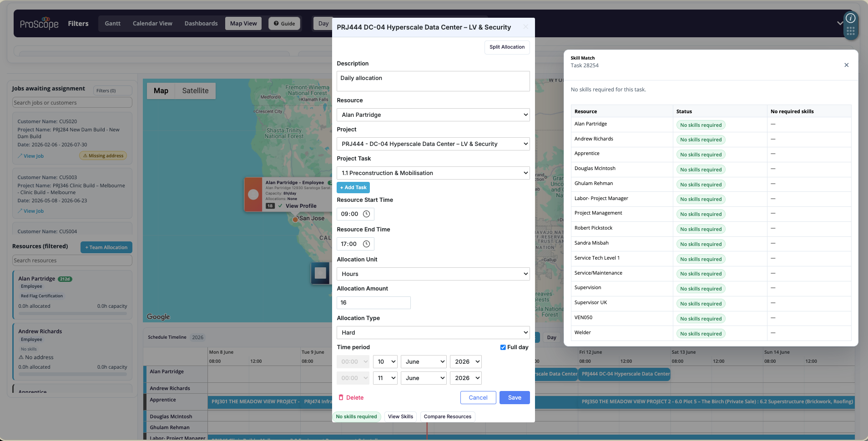868x441 pixels.
Task: Open View Job for PRJ284 New Dam Build
Action: click(x=30, y=156)
